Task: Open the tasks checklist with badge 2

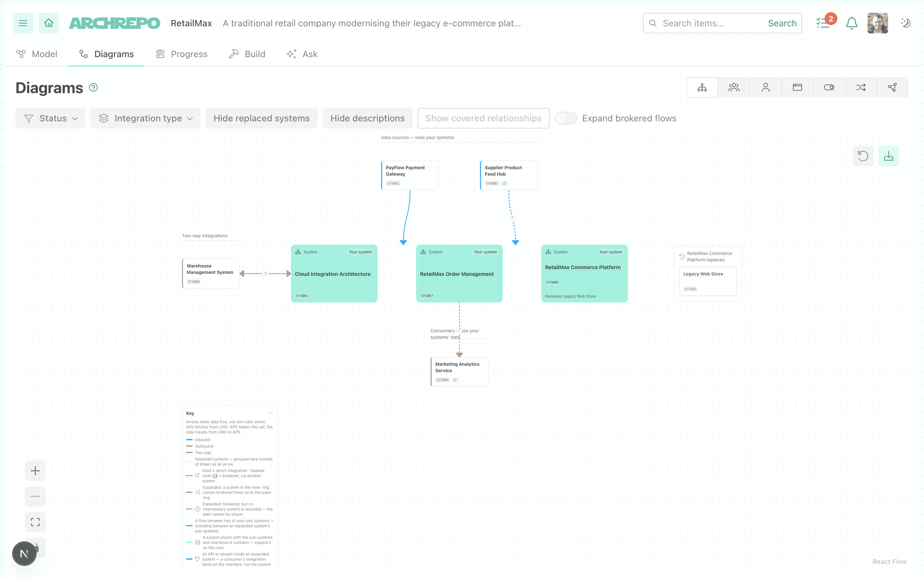Action: 823,23
